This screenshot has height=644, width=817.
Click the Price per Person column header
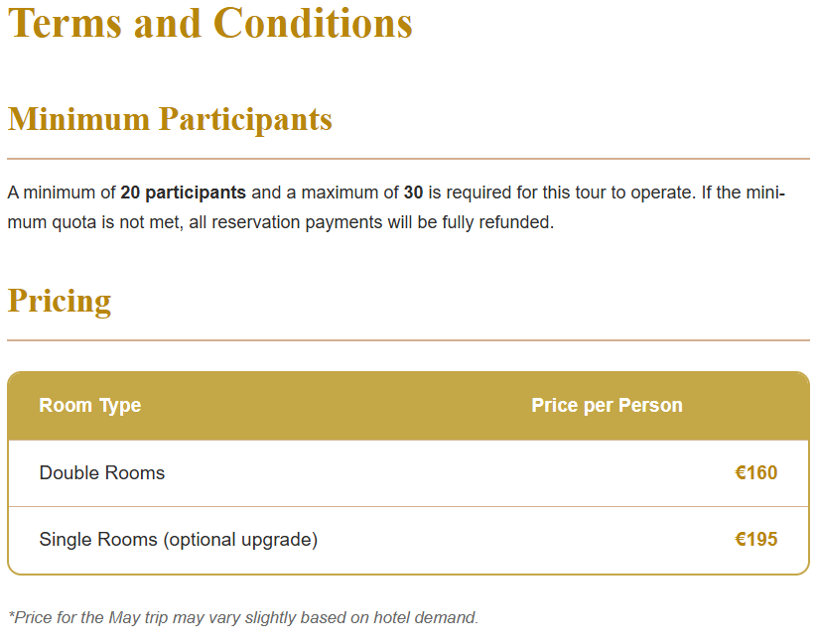pyautogui.click(x=607, y=405)
